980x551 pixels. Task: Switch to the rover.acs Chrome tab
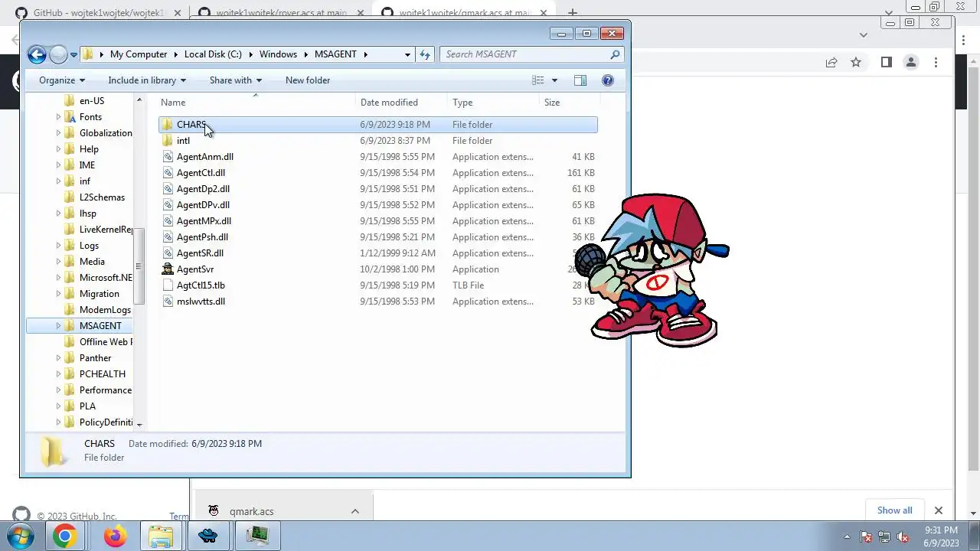(x=280, y=13)
